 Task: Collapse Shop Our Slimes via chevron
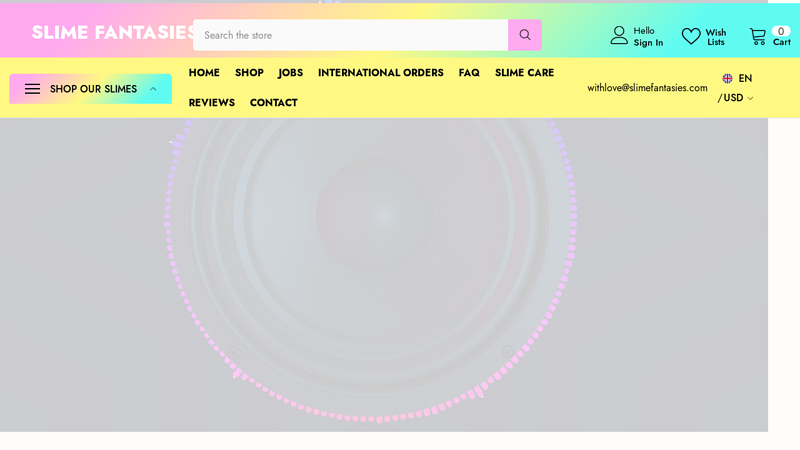[153, 89]
